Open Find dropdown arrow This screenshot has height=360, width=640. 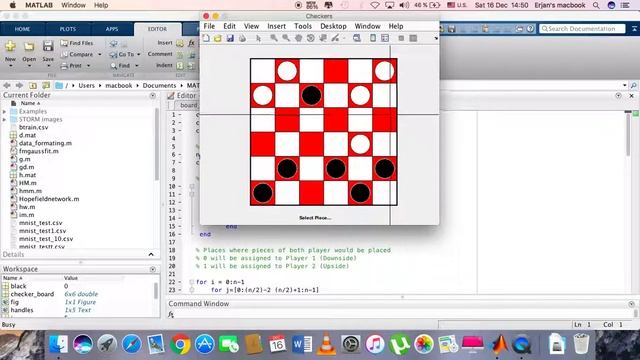[136, 66]
